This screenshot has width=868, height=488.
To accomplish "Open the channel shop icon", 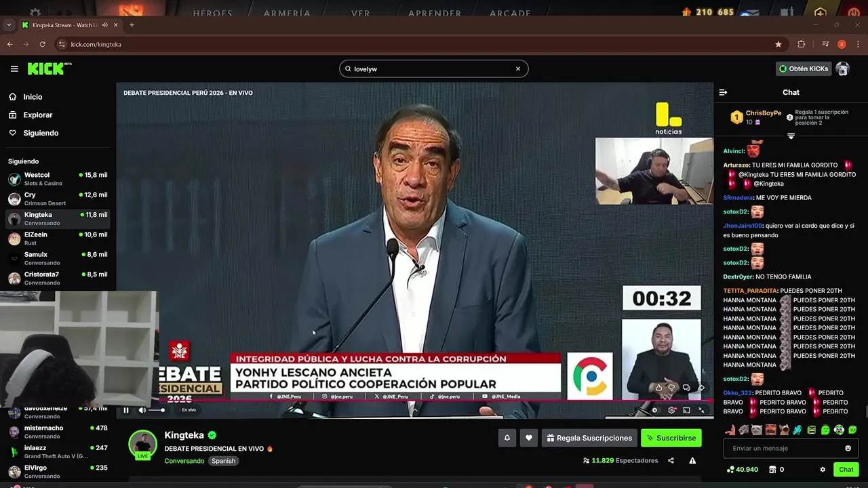I will coord(772,470).
